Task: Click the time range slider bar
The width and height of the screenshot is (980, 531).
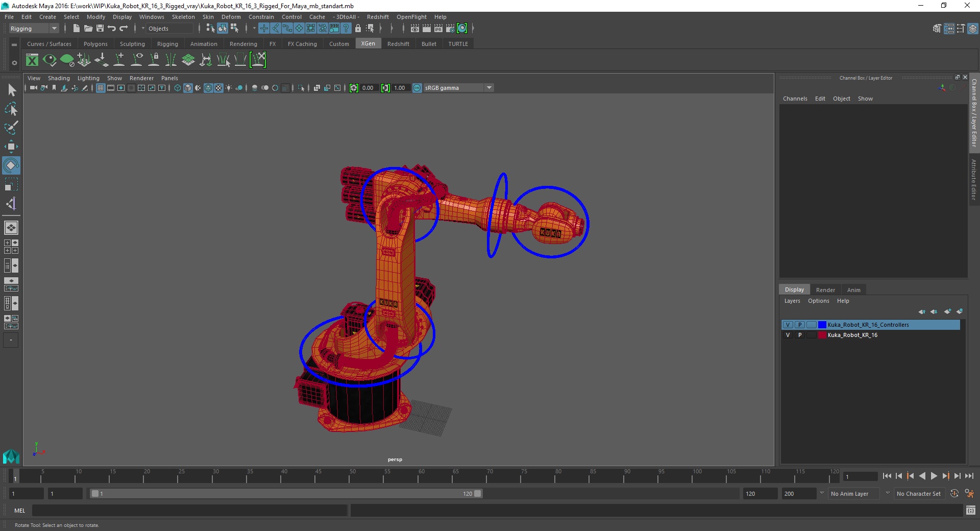Action: (286, 494)
